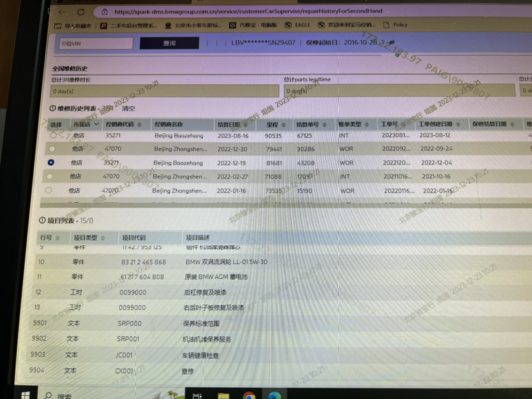This screenshot has height=399, width=532.
Task: Click the 后杠修复及喷漆 description
Action: click(x=205, y=292)
